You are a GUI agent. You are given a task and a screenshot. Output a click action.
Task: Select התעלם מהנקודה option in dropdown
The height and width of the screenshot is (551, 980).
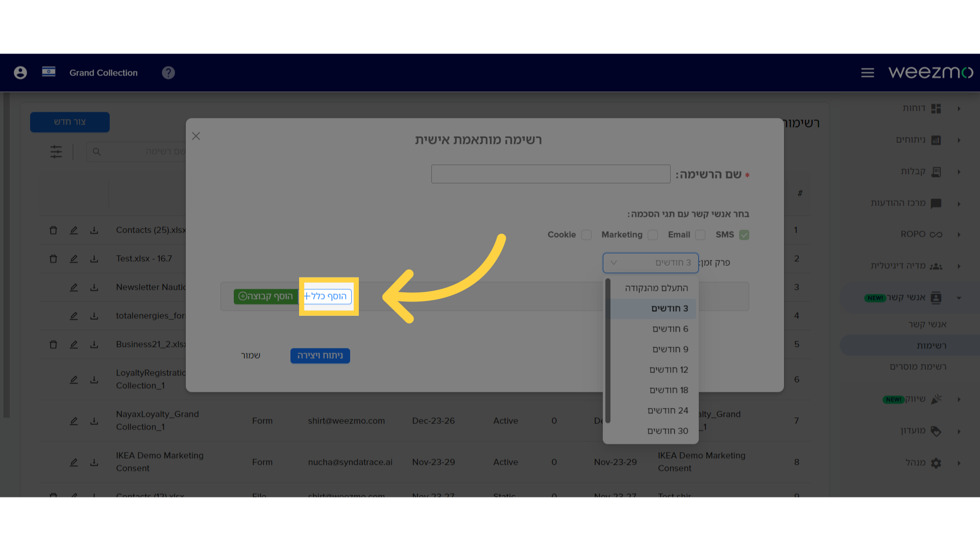click(x=654, y=288)
